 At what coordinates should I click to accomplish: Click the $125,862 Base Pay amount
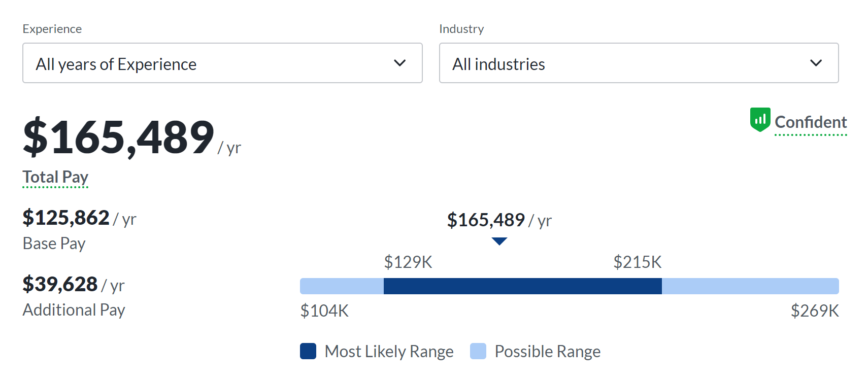tap(66, 218)
